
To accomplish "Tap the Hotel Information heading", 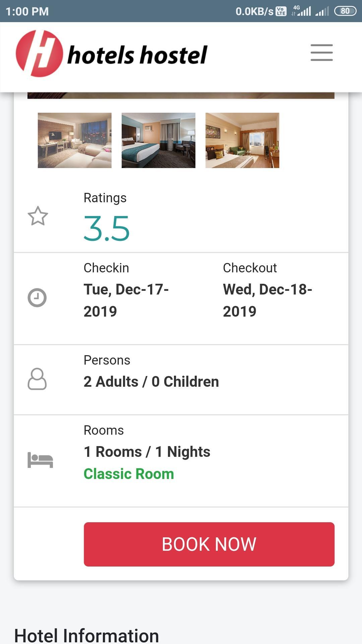I will click(x=86, y=635).
